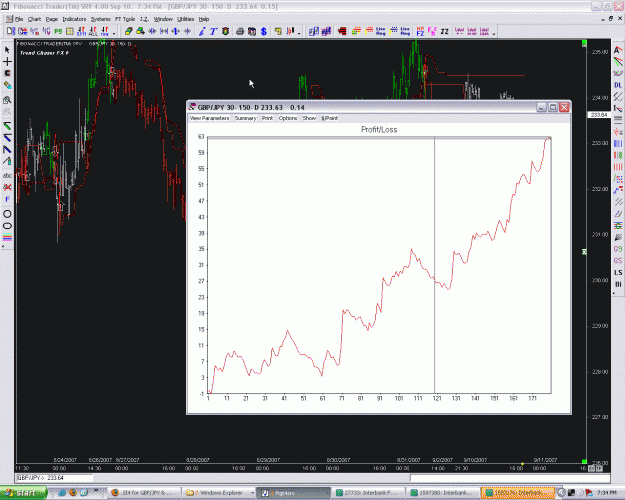Click the 233.64 price label on axis
The width and height of the screenshot is (625, 500).
pyautogui.click(x=599, y=115)
